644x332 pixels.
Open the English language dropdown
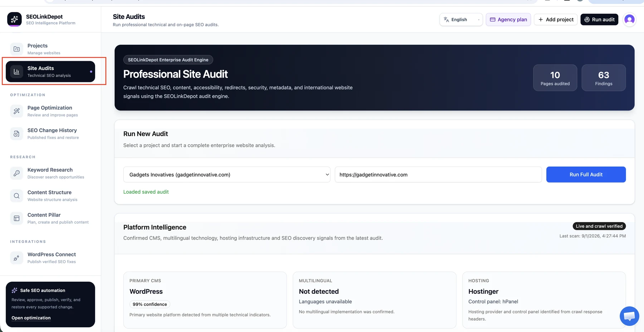point(461,20)
